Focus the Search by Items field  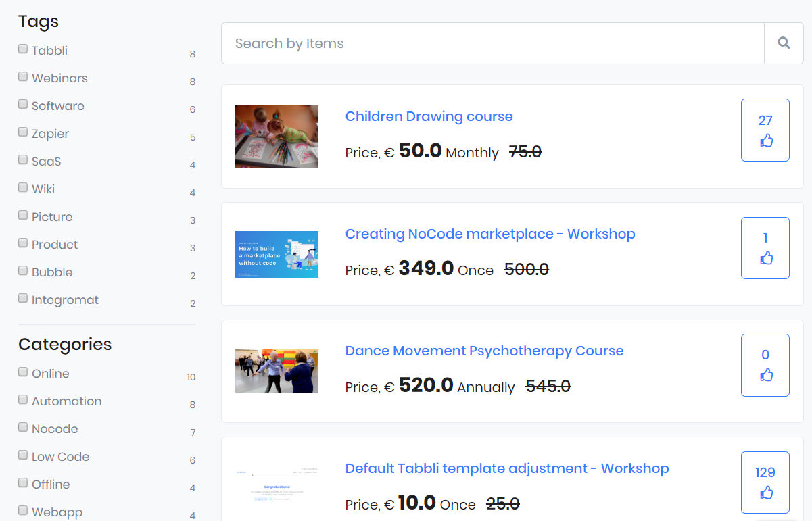[492, 43]
